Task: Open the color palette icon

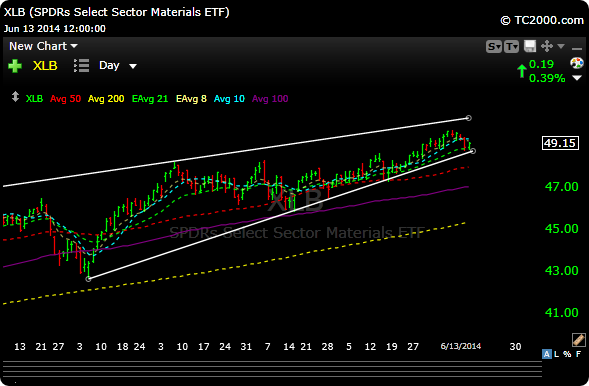Action: (x=577, y=63)
